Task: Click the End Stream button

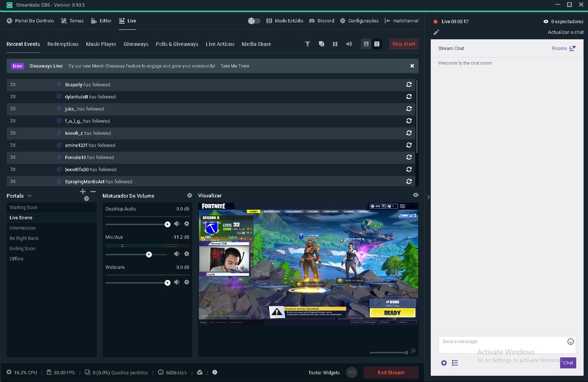Action: 391,372
